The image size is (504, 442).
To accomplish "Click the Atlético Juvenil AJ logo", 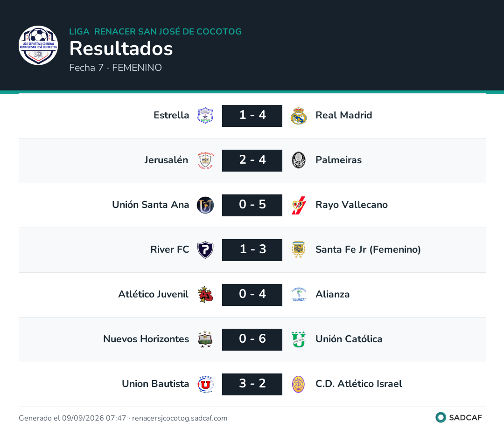I will (205, 295).
